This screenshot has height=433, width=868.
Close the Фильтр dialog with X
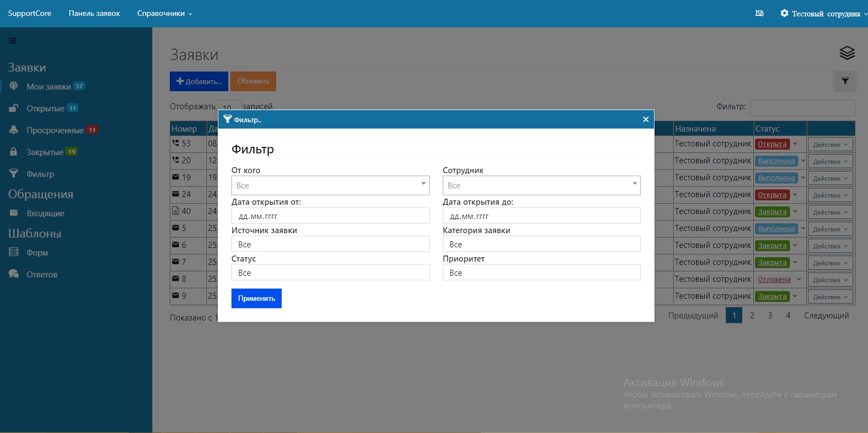[646, 119]
